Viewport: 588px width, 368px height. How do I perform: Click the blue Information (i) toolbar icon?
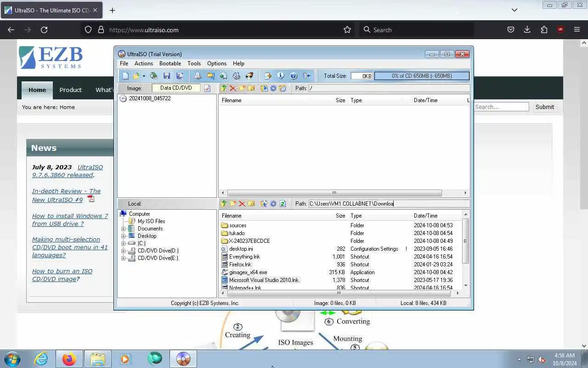click(281, 76)
